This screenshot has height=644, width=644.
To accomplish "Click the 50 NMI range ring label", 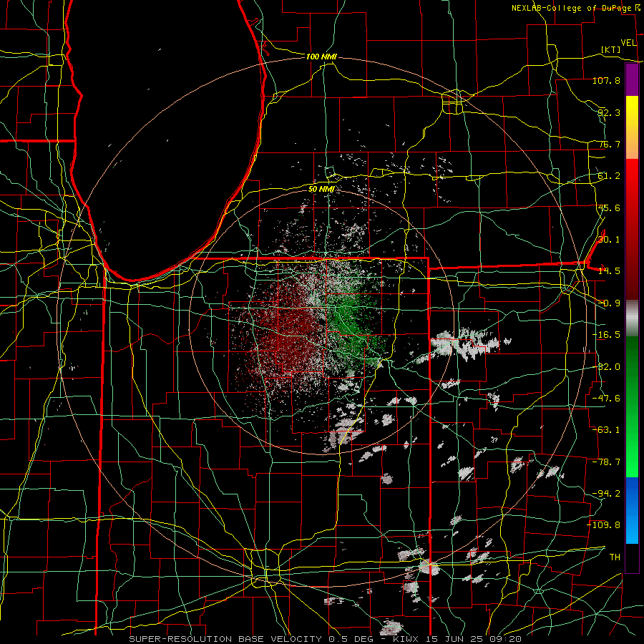I will click(321, 189).
